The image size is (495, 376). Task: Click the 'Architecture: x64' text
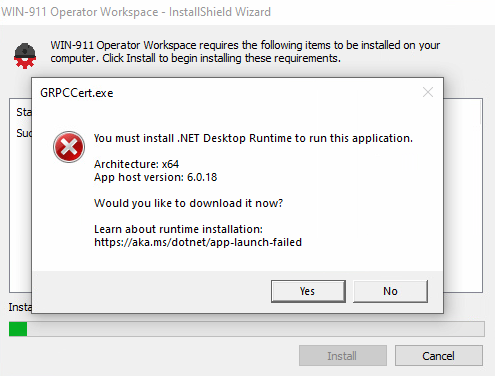pyautogui.click(x=136, y=164)
